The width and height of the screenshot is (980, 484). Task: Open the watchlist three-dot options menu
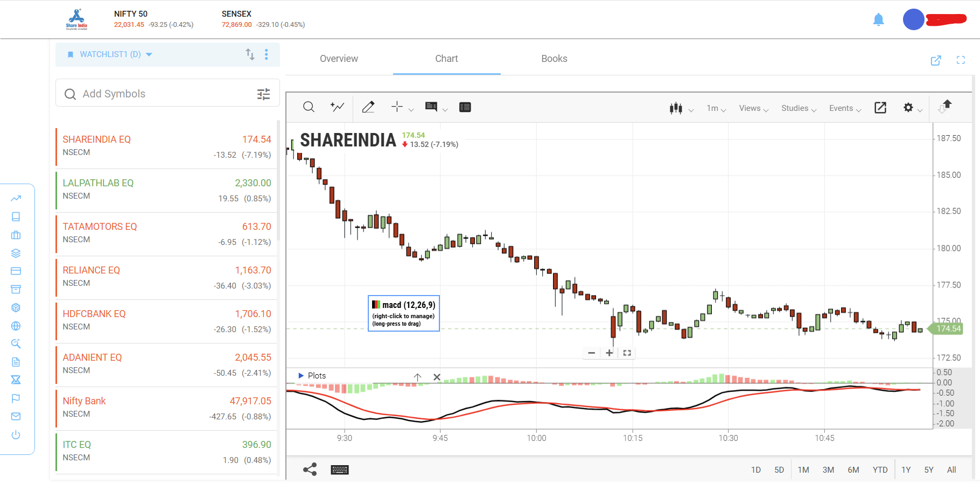(x=267, y=54)
